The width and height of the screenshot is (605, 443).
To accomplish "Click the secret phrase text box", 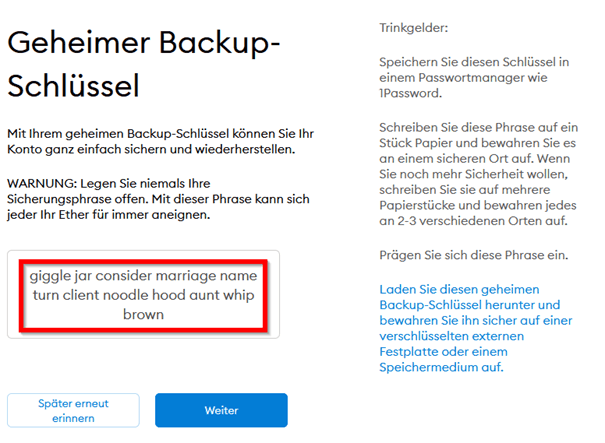I will tap(143, 294).
